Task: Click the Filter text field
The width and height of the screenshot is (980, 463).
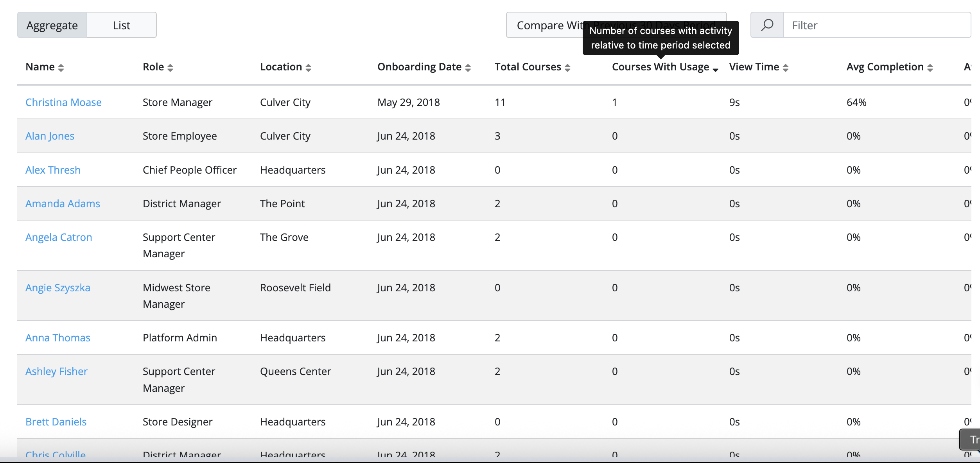Action: point(877,25)
